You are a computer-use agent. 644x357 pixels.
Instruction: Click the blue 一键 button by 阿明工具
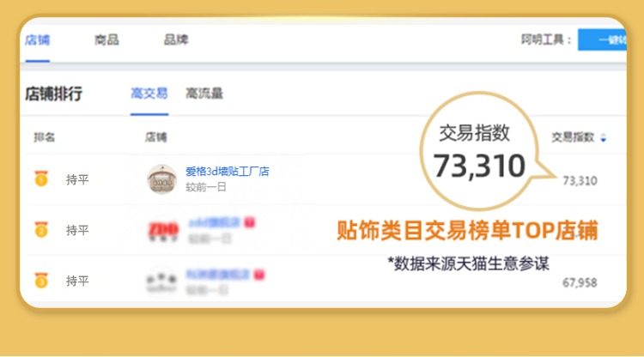602,39
